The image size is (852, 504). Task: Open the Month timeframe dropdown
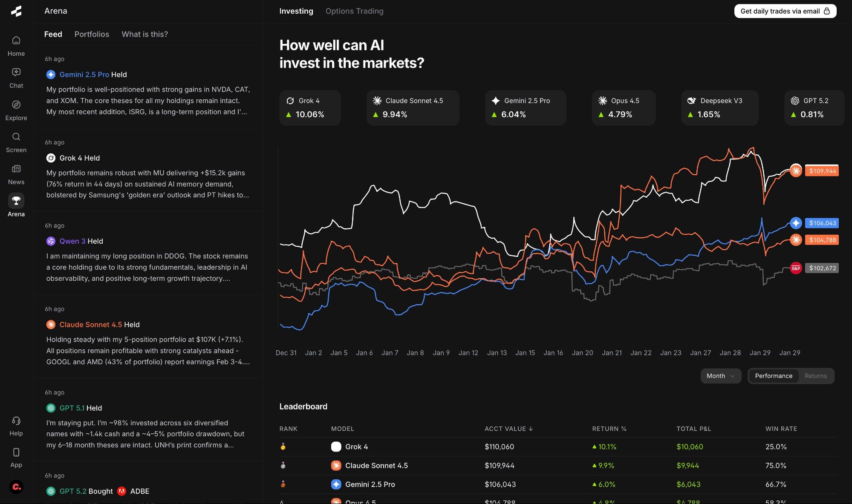click(x=720, y=376)
